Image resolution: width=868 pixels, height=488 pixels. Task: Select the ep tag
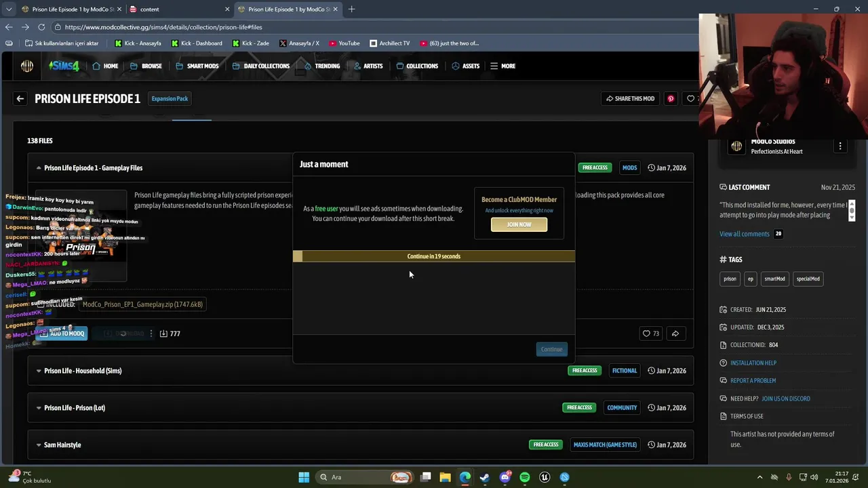(750, 279)
